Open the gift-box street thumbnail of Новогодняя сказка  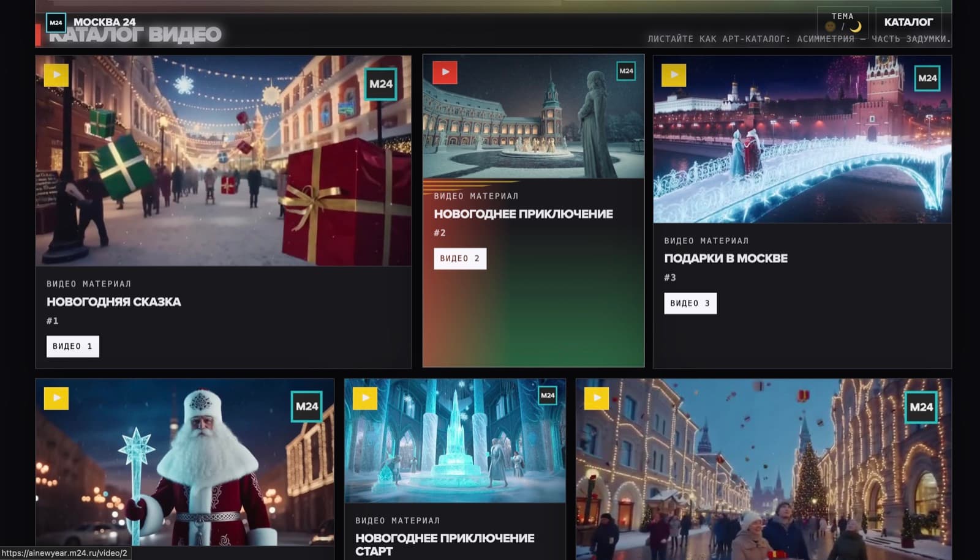224,161
